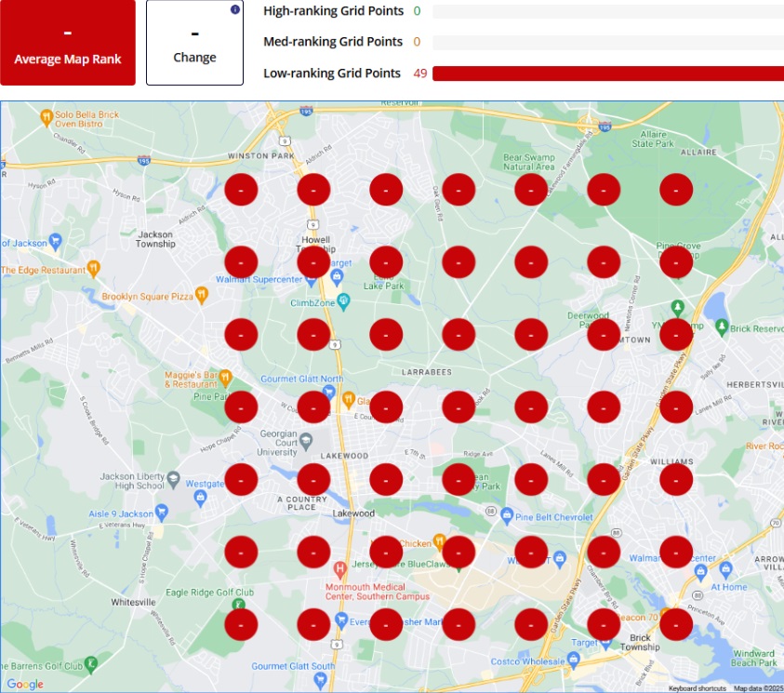784x693 pixels.
Task: Click Gourmet Glatt North cart pin
Action: tap(328, 392)
